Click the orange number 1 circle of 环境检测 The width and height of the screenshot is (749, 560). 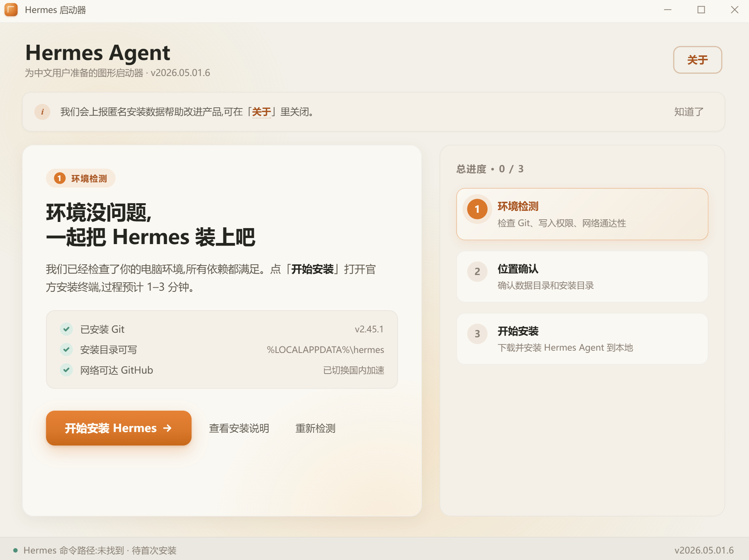pyautogui.click(x=477, y=209)
